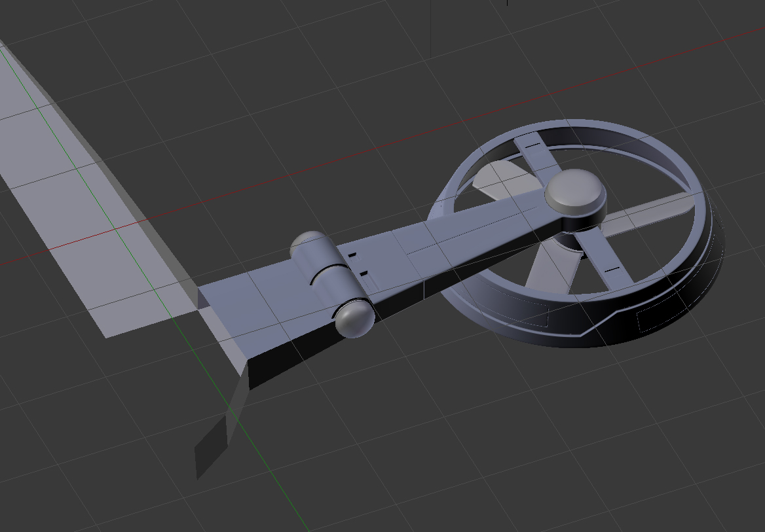Select the lower fan blade beneath the hub
Viewport: 765px width, 532px height.
553,268
